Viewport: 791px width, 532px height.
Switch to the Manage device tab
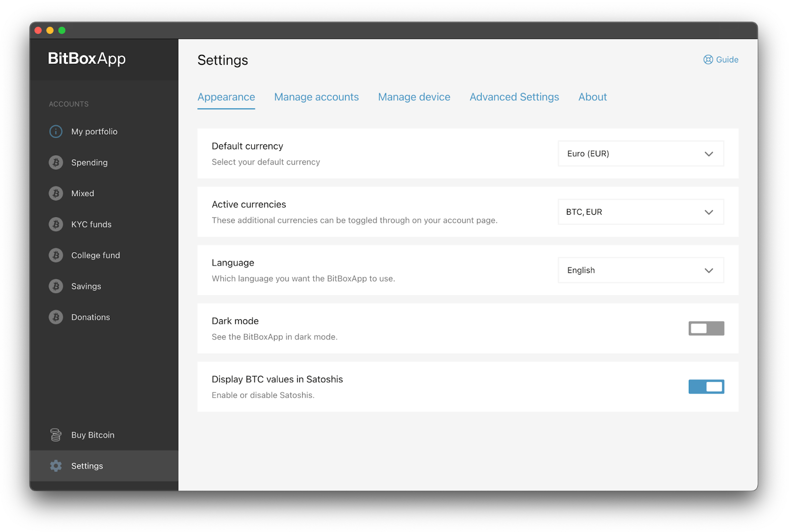[x=414, y=97]
